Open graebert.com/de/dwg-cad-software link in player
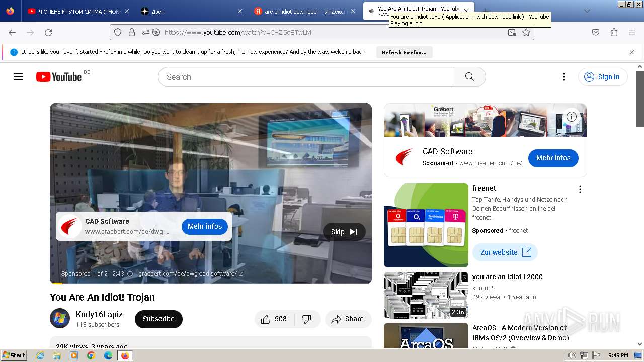This screenshot has width=644, height=362. point(191,274)
